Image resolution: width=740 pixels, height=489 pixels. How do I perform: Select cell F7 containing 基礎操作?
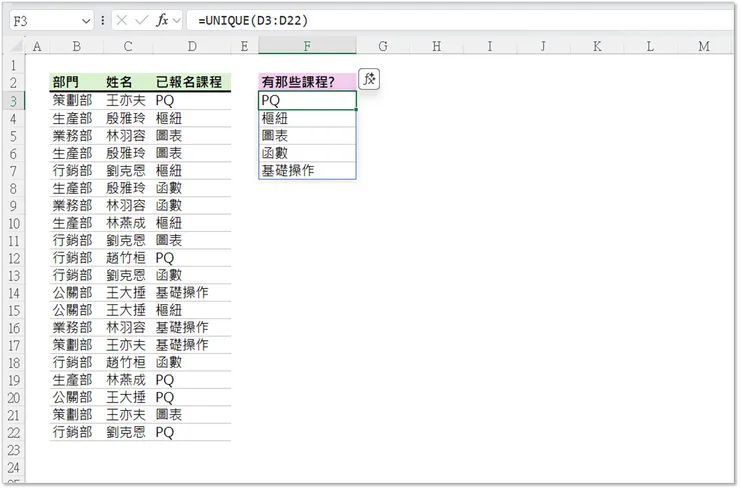(307, 170)
